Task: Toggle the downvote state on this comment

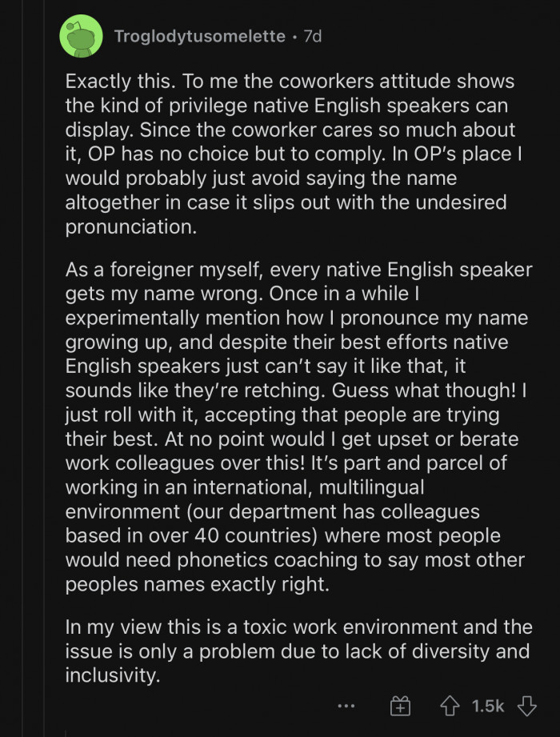Action: 526,705
